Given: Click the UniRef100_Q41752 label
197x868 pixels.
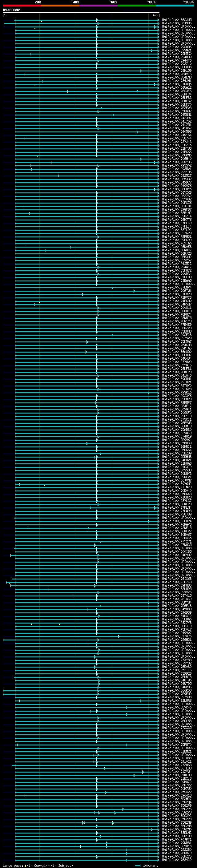Looking at the screenshot, I should pos(177,122).
